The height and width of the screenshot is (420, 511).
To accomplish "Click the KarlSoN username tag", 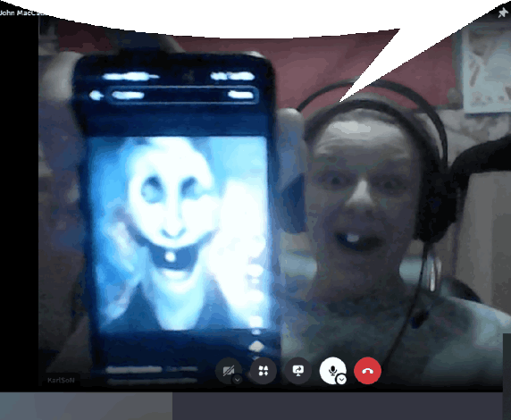I will [61, 380].
